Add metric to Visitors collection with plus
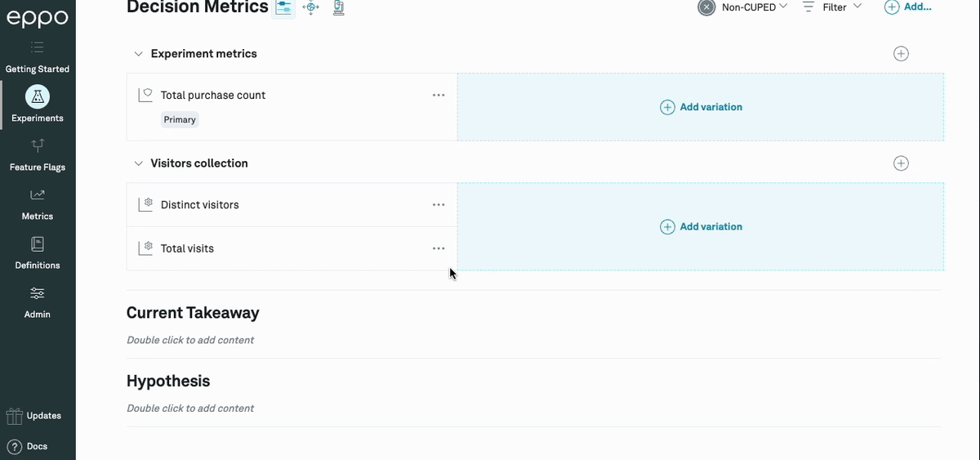This screenshot has width=980, height=460. pos(901,163)
